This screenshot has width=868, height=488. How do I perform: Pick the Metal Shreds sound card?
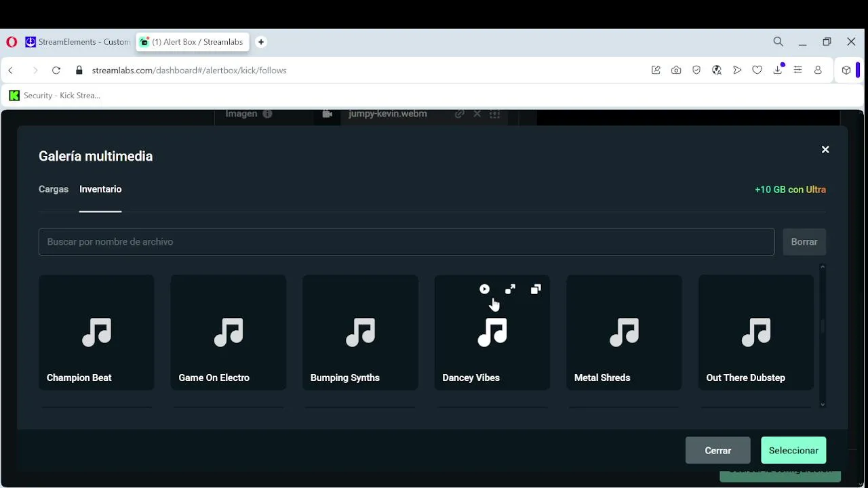tap(624, 332)
